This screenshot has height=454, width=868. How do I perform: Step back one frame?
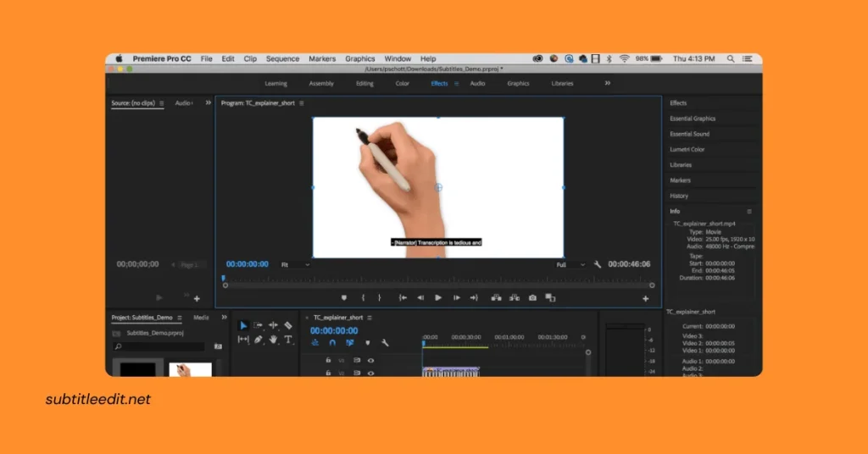tap(420, 298)
